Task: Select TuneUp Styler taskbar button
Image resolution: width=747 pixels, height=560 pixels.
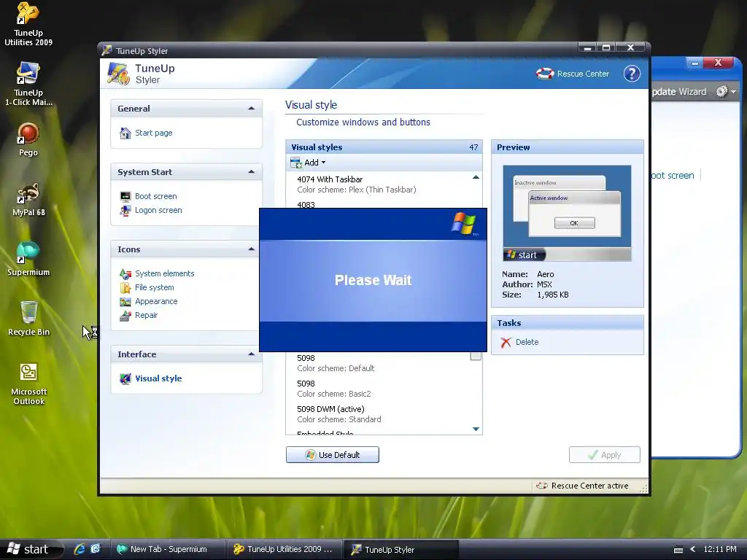Action: click(401, 549)
